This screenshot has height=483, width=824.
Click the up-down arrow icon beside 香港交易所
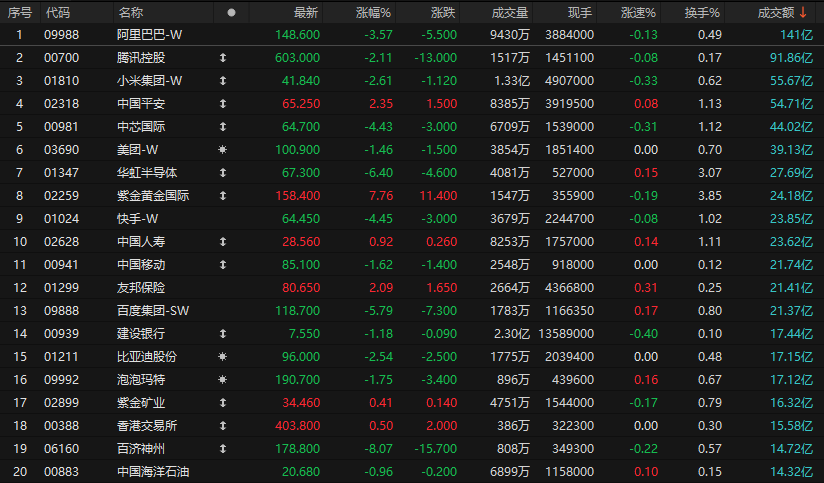tap(223, 426)
